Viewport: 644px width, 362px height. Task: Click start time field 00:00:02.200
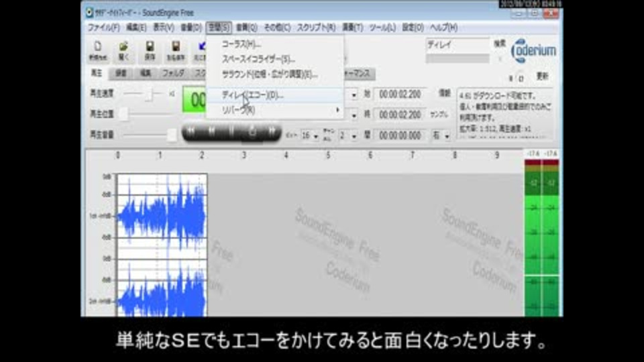pos(400,95)
